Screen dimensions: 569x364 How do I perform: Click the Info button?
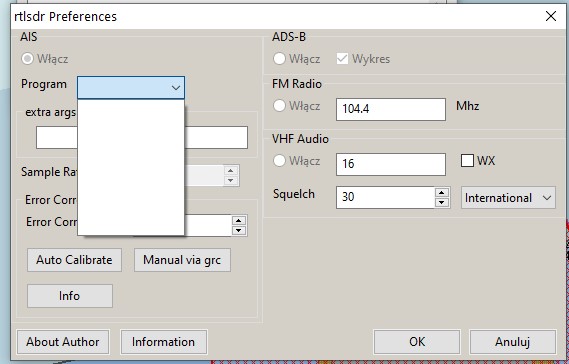tap(70, 296)
